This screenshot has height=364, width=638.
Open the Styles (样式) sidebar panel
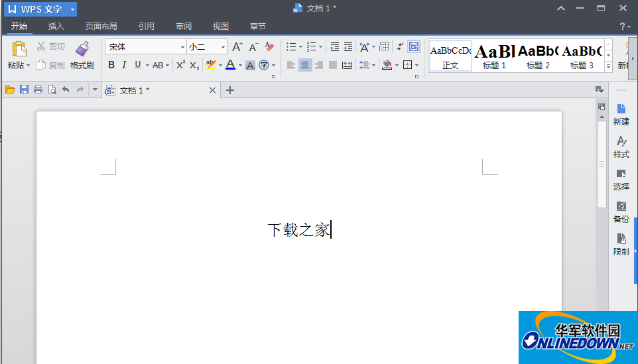tap(621, 147)
